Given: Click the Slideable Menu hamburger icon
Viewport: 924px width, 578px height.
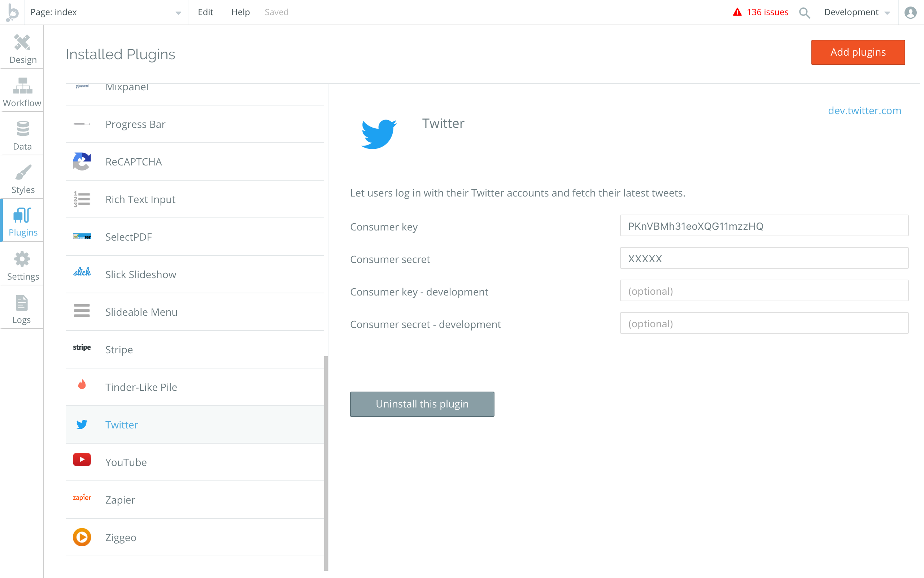Looking at the screenshot, I should 82,310.
